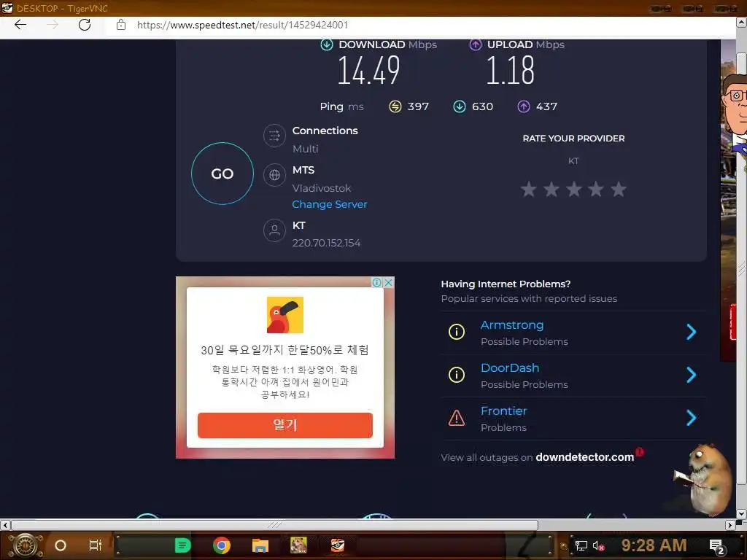The width and height of the screenshot is (747, 560).
Task: Click the Vladivostok server location
Action: click(322, 189)
